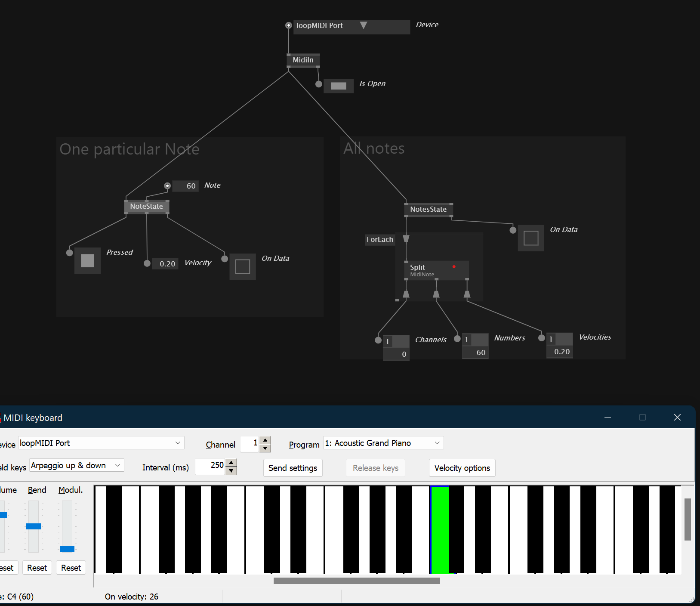Click the MidiIn node
700x606 pixels.
[303, 60]
